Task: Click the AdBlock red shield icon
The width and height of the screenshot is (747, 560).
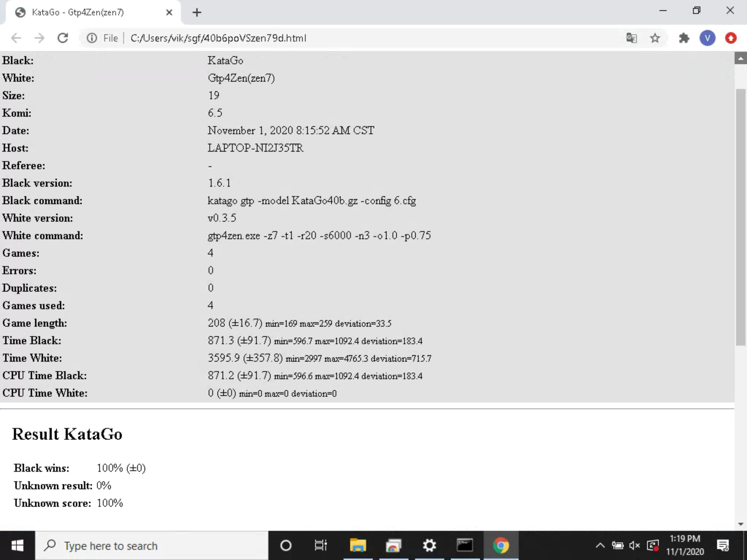Action: click(731, 38)
